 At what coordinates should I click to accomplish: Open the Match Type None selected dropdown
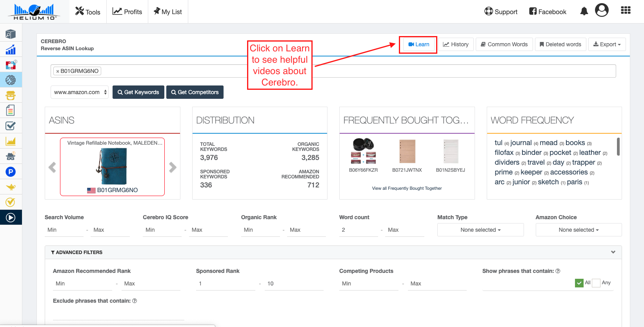tap(480, 230)
